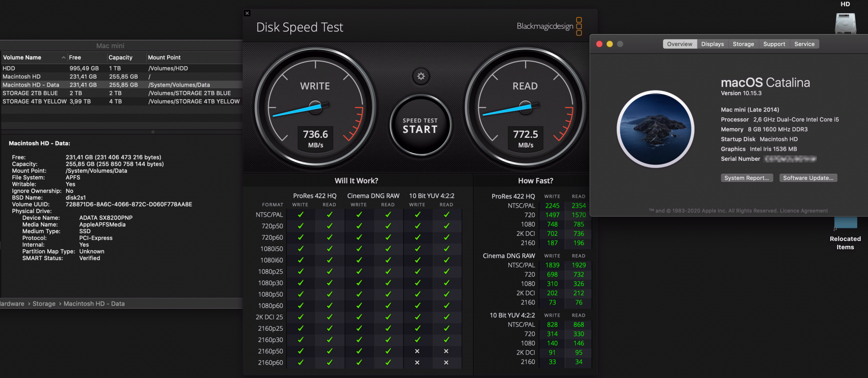Click the Volume UUID value
This screenshot has height=378, width=868.
(129, 205)
